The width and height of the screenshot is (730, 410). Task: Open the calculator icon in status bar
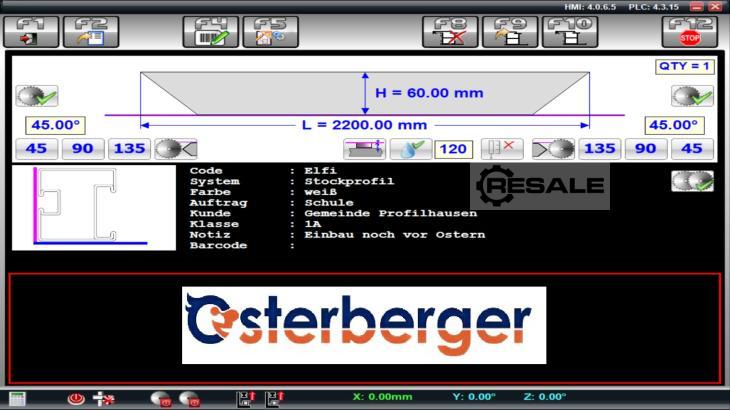[x=17, y=398]
